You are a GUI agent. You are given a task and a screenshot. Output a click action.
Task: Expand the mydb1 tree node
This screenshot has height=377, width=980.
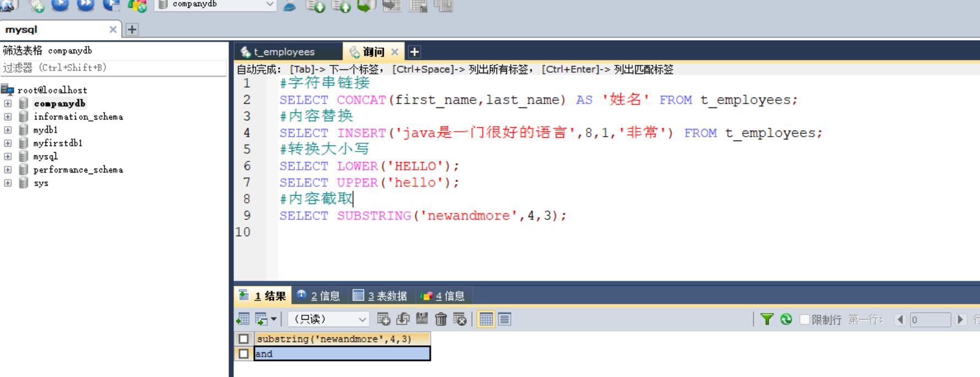tap(8, 130)
